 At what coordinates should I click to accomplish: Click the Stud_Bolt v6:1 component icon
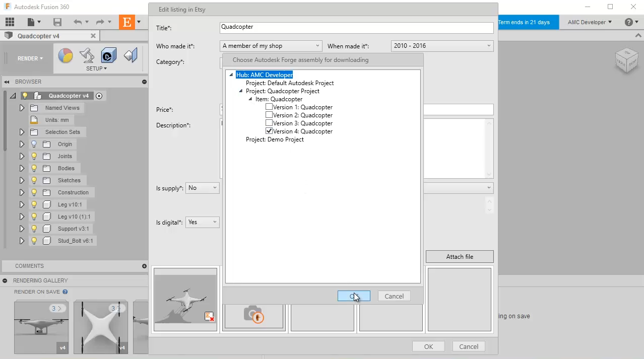(47, 241)
